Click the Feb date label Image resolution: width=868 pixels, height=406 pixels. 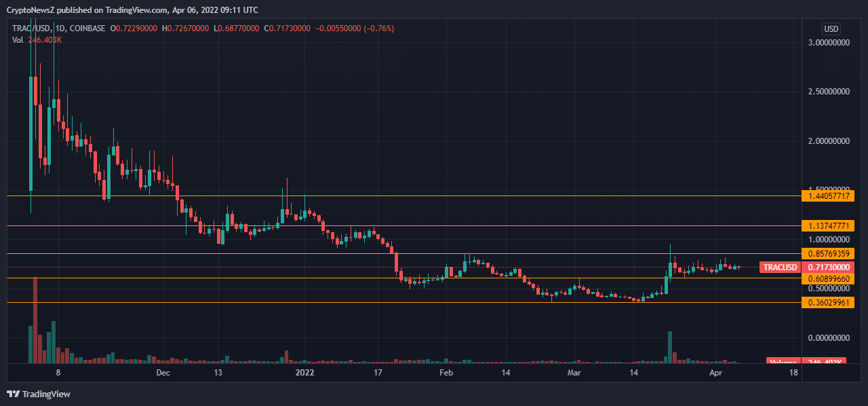point(446,373)
